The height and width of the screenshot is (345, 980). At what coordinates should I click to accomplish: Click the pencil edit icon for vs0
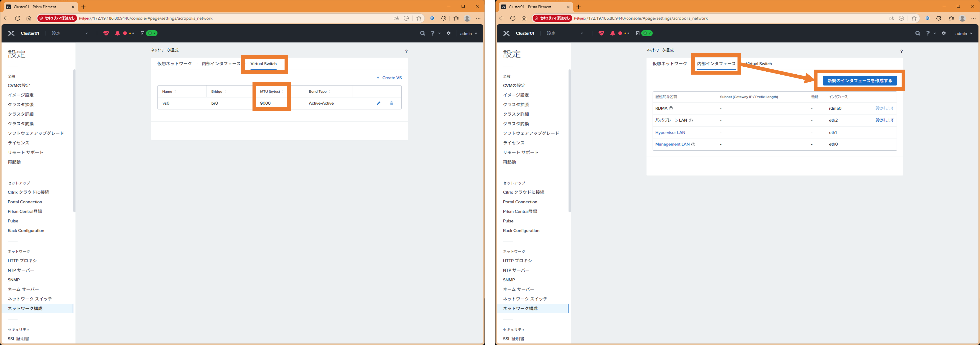click(379, 103)
